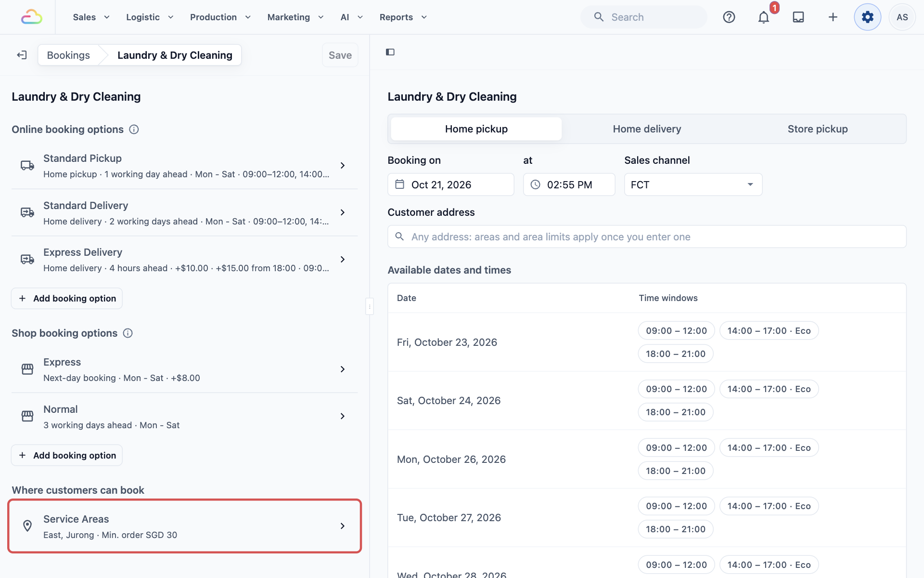Add booking option under Online booking
Viewport: 924px width, 578px height.
67,298
